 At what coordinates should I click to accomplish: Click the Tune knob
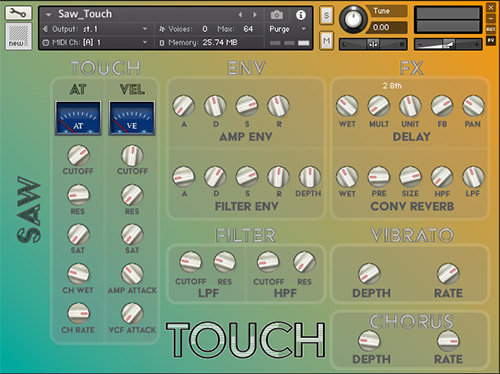coord(353,19)
